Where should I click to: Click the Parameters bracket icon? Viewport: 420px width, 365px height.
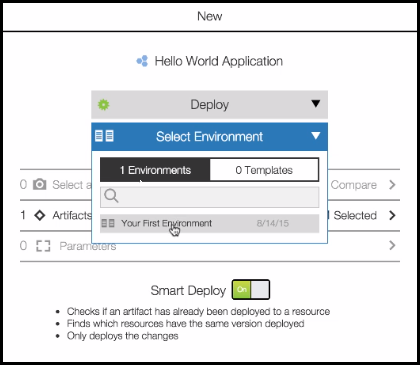[43, 246]
